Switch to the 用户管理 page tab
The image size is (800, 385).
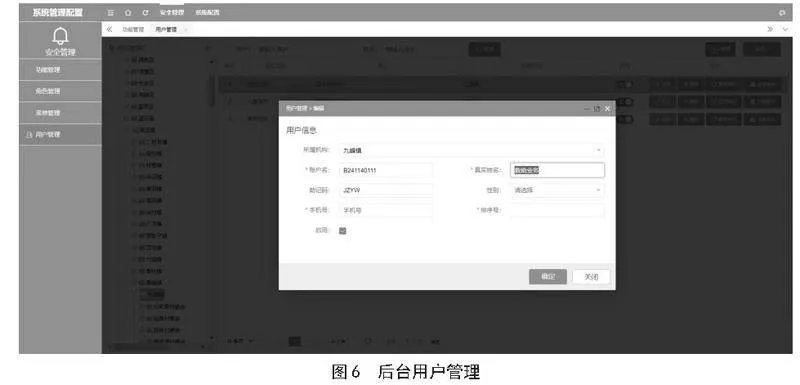(x=166, y=30)
